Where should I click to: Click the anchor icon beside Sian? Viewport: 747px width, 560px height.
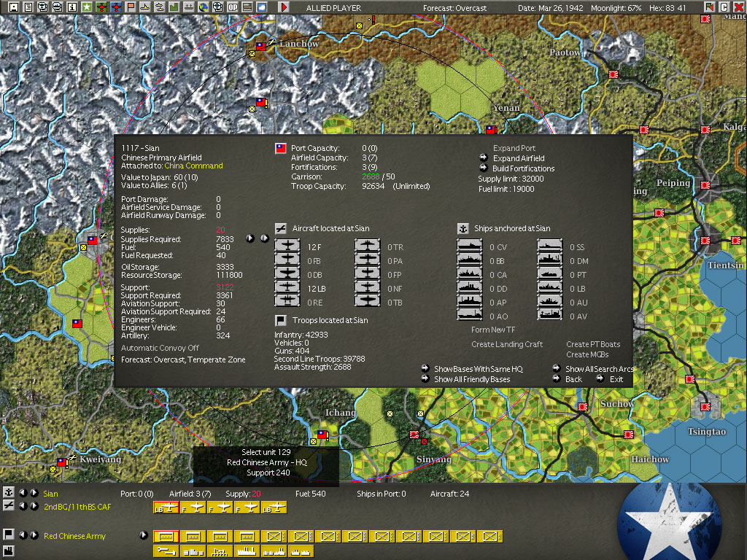pyautogui.click(x=9, y=493)
